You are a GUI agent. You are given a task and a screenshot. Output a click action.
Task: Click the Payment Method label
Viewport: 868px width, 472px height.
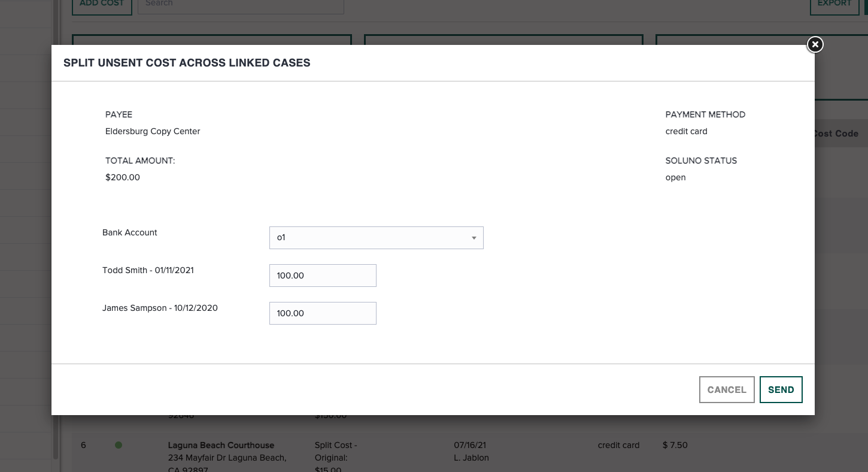click(x=705, y=114)
